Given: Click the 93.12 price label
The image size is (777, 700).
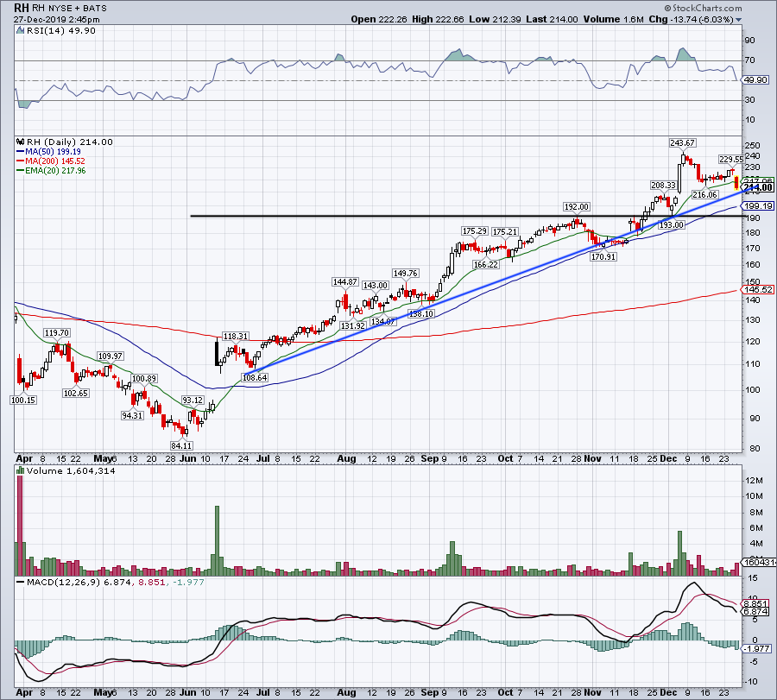Looking at the screenshot, I should 193,400.
